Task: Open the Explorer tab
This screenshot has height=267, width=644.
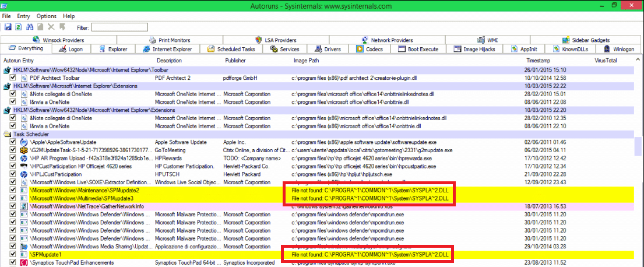Action: (113, 50)
